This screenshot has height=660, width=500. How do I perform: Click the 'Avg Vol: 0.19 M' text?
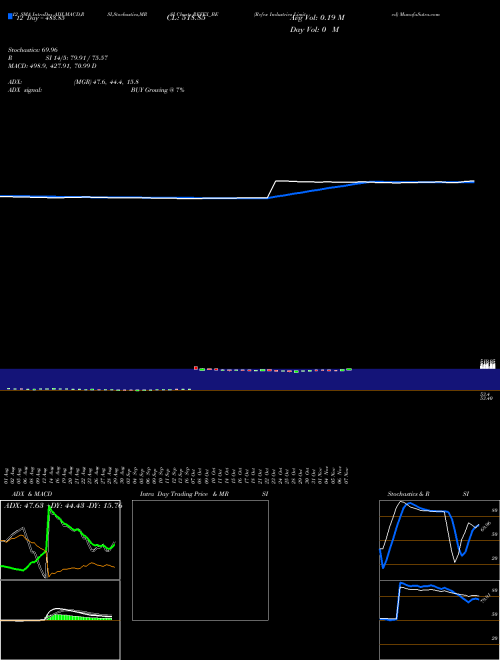point(317,18)
